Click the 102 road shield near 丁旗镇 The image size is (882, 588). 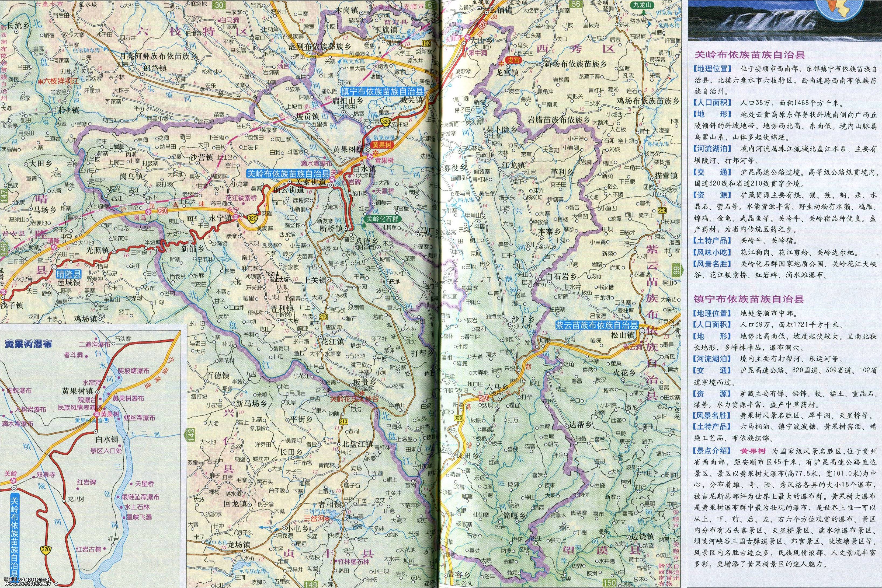click(426, 44)
